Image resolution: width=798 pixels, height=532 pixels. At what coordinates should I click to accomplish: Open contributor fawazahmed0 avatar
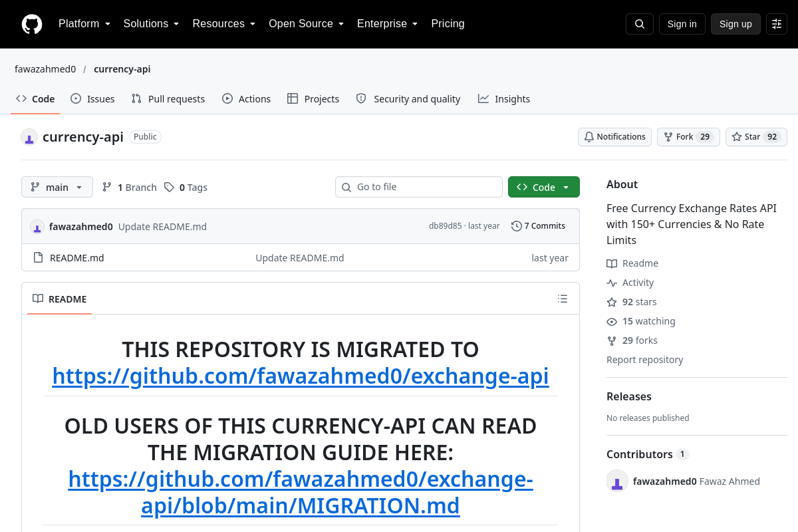pos(617,481)
